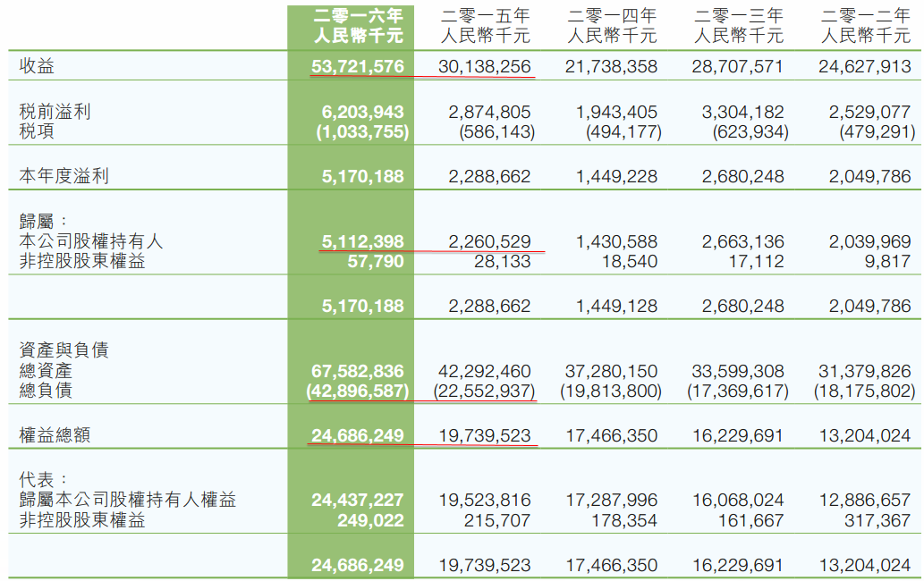Screen dimensions: 924x581
Task: Select the value 24,437,227 in 2016 column
Action: pyautogui.click(x=358, y=501)
